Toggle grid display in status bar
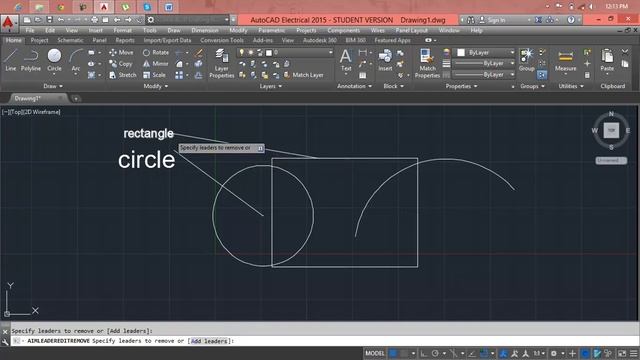This screenshot has height=360, width=640. [393, 353]
